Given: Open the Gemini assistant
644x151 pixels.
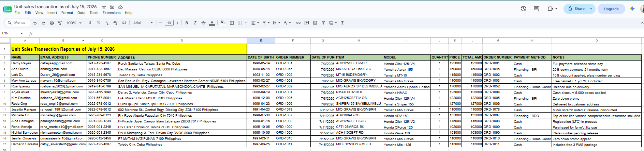Looking at the screenshot, I should click(x=632, y=9).
